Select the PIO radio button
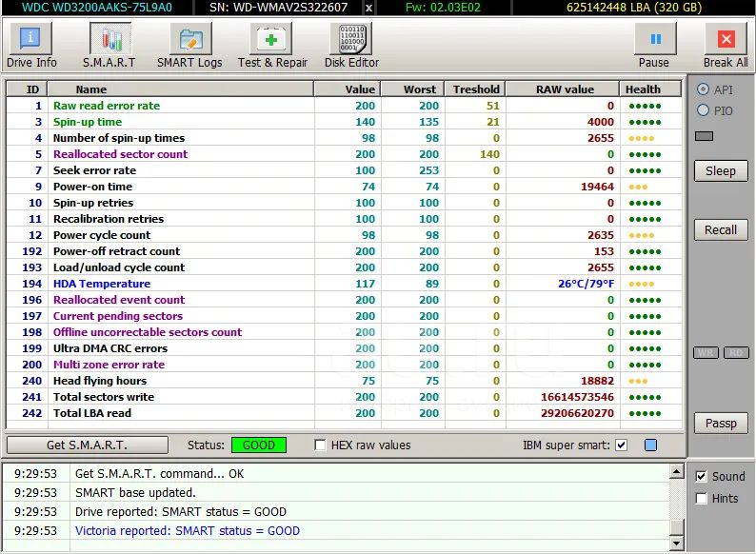756x554 pixels. [703, 110]
